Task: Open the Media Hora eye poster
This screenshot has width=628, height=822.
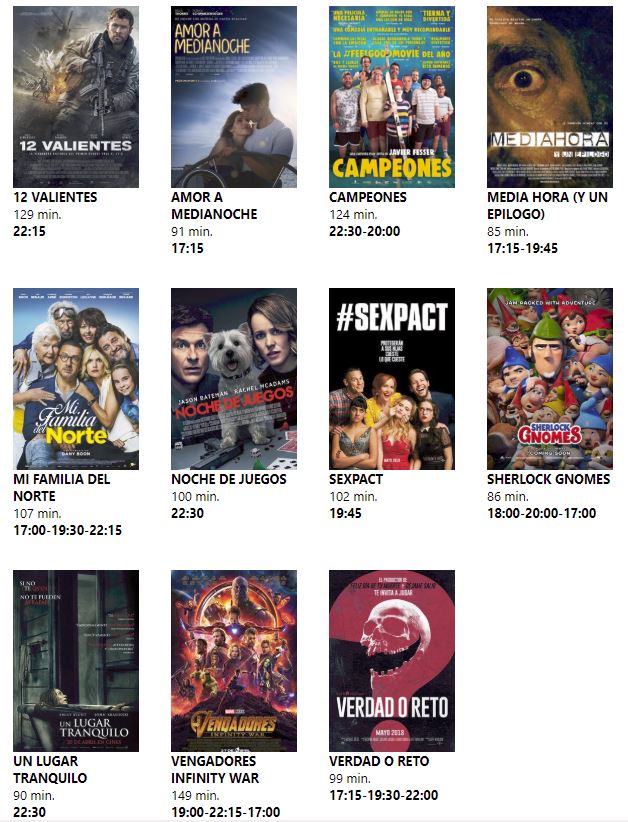Action: click(549, 97)
